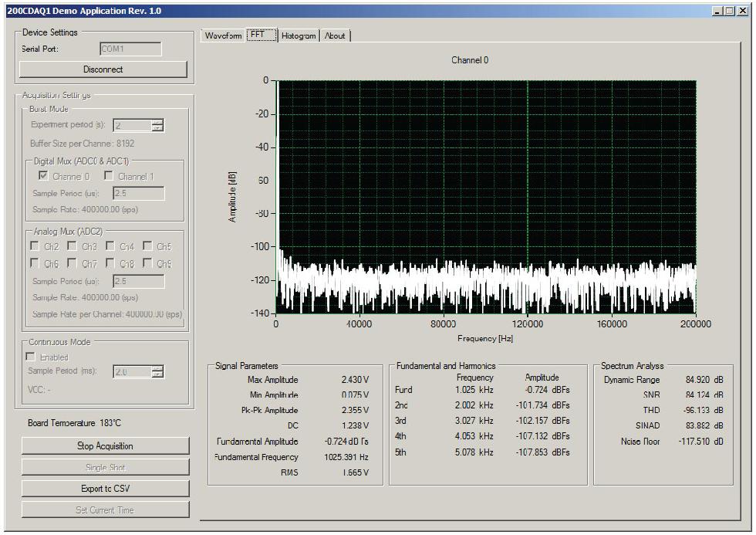Screen dimensions: 756x535
Task: Click the Experiment period spinner arrows
Action: (158, 125)
